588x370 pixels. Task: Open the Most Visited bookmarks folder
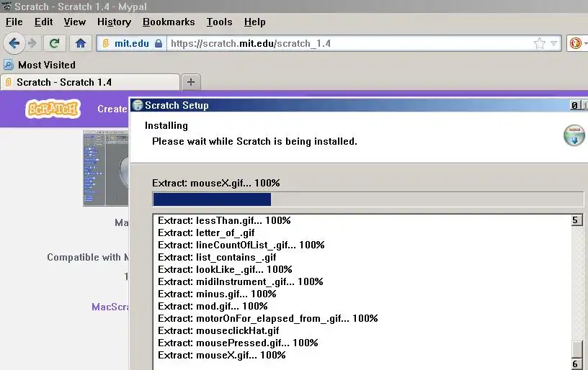(40, 65)
